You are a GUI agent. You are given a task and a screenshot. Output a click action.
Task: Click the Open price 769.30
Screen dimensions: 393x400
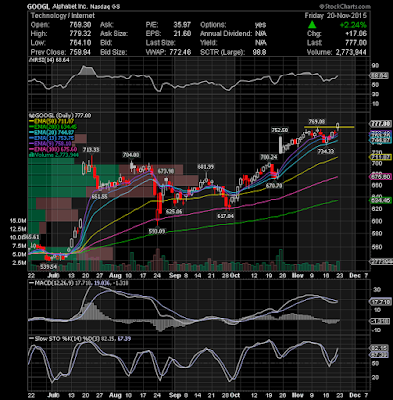tap(80, 25)
